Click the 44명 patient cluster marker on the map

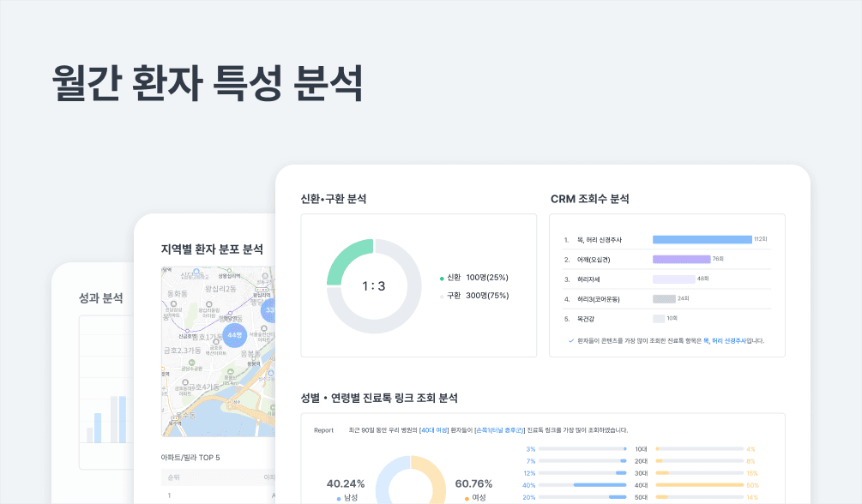[233, 335]
